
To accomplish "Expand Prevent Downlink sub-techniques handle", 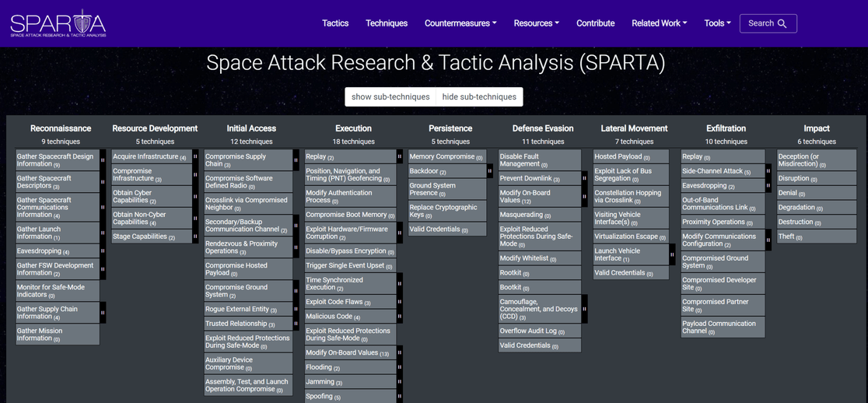I will tap(585, 178).
